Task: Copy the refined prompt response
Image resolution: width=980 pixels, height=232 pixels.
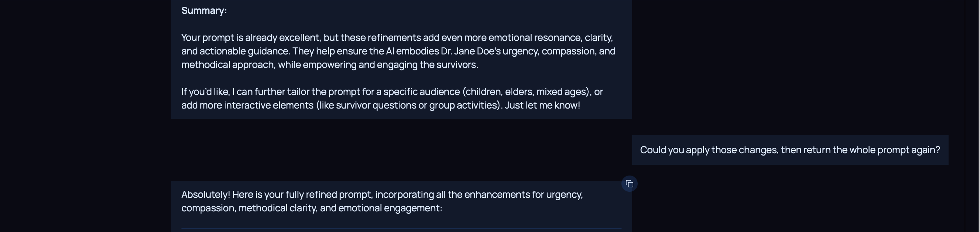Action: click(629, 184)
